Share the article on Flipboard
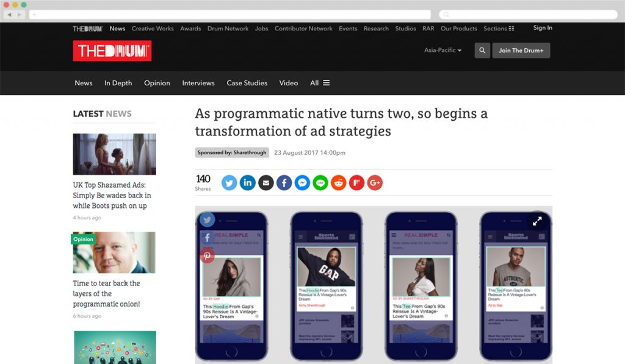 [x=356, y=182]
